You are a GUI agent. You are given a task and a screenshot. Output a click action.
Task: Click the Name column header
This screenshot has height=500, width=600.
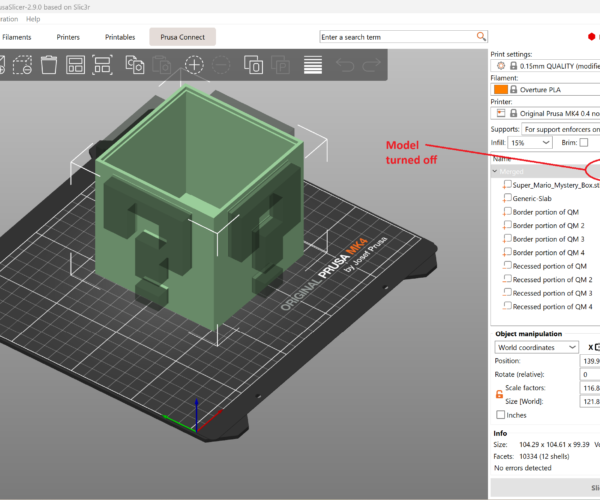click(502, 158)
